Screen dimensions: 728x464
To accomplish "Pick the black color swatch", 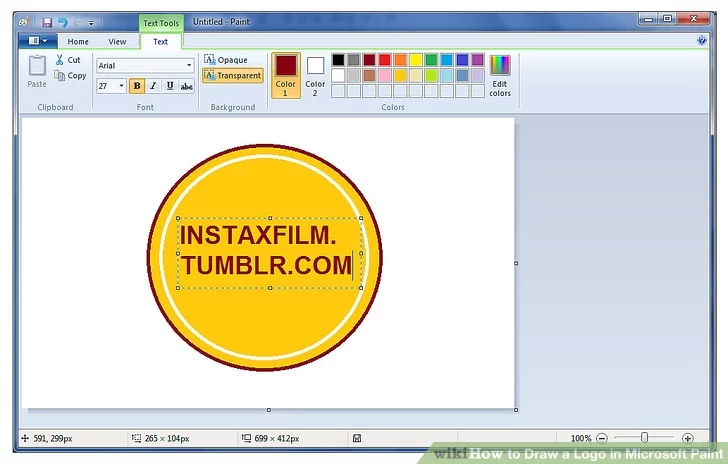I will click(338, 59).
